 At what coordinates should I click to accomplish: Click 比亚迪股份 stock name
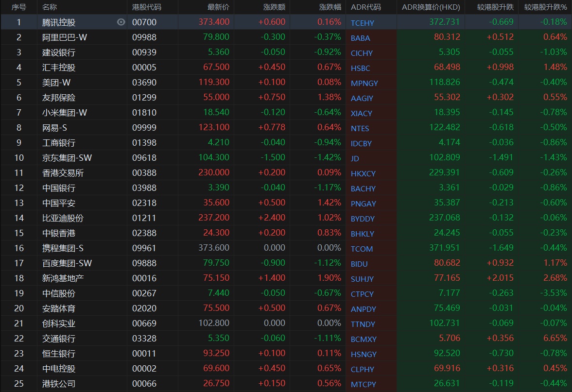[63, 218]
